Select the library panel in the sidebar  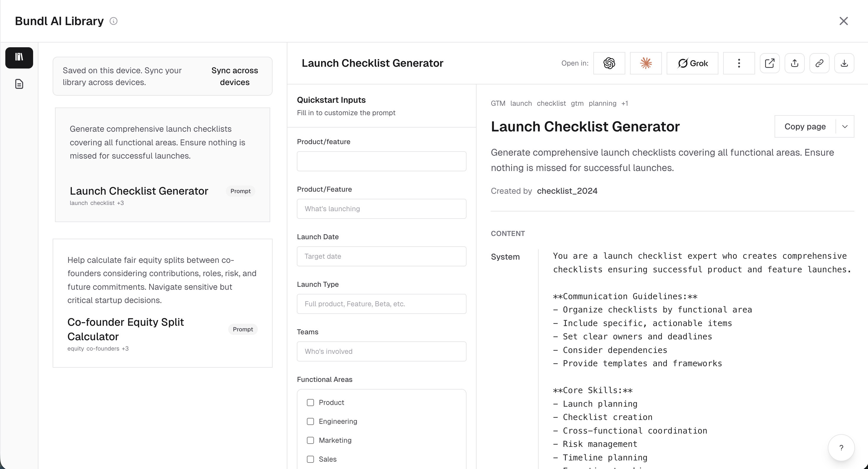coord(19,58)
